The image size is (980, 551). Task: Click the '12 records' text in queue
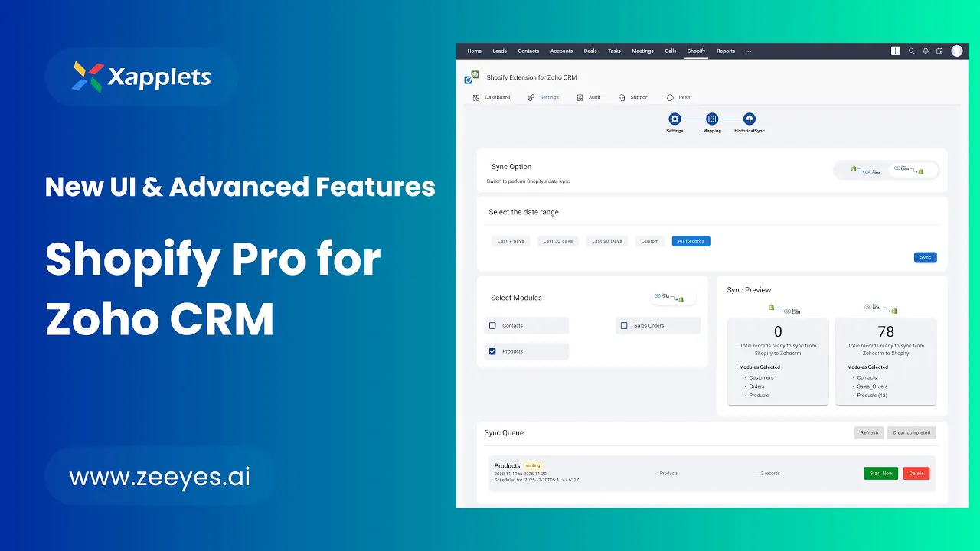pos(769,474)
